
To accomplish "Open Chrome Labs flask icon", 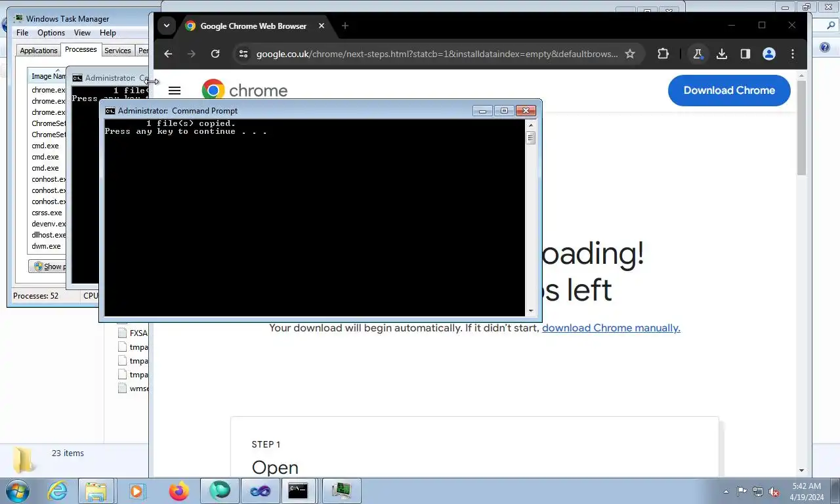I will (x=698, y=54).
